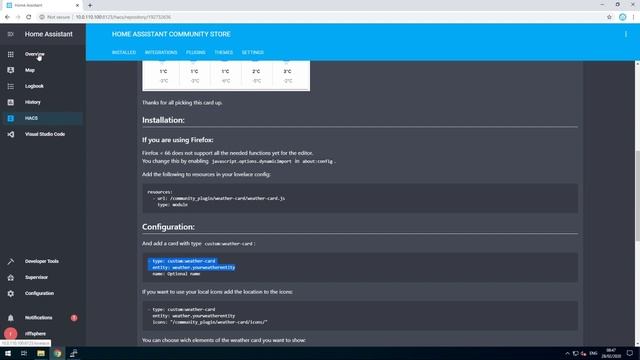Click the Configuration heading in the readme

(168, 227)
